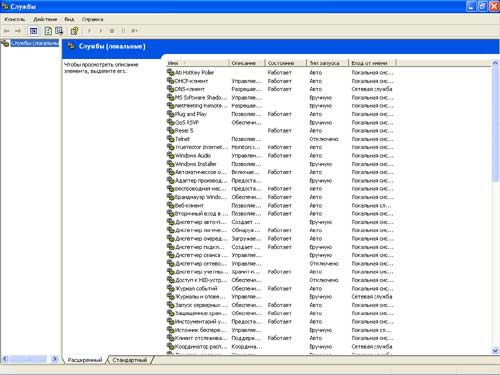
Task: Click the Restart Service toolbar icon
Action: point(134,31)
